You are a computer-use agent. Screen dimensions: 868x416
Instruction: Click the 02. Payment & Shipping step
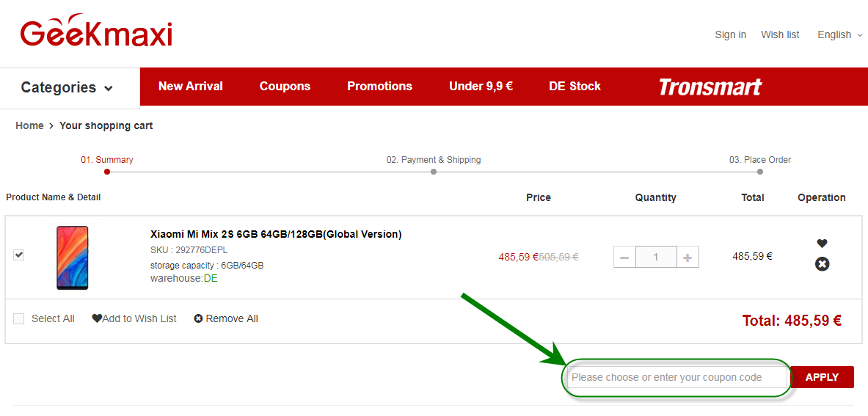point(434,161)
